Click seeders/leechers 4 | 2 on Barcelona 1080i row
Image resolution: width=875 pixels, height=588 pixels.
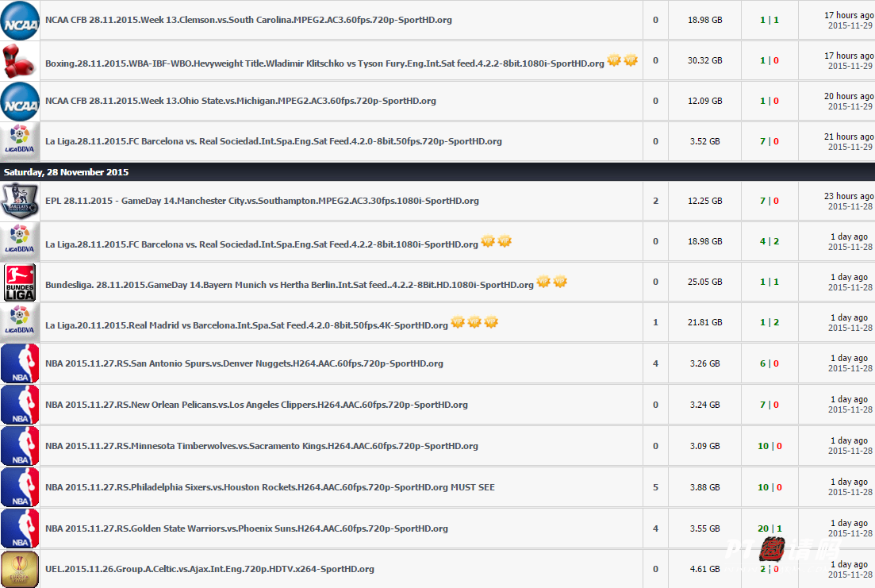(769, 242)
